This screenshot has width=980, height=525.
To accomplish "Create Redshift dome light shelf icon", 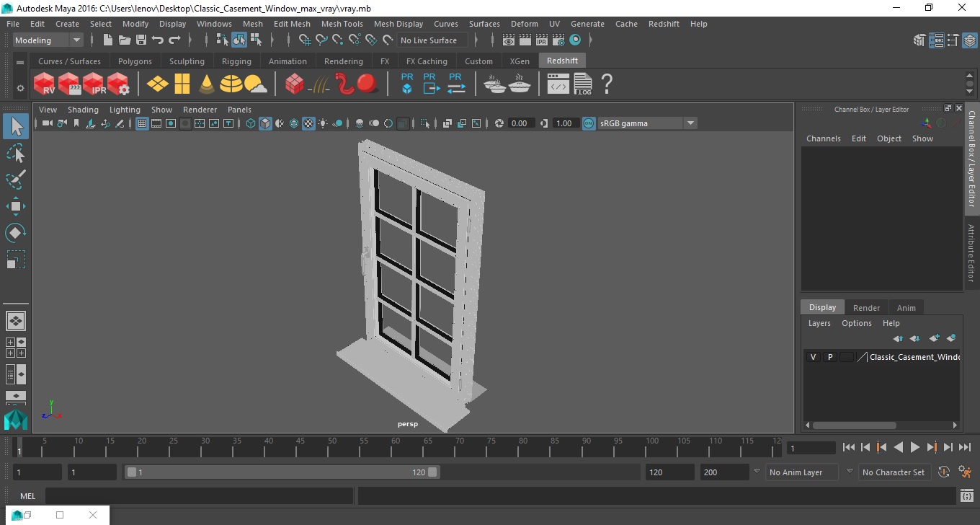I will [231, 84].
